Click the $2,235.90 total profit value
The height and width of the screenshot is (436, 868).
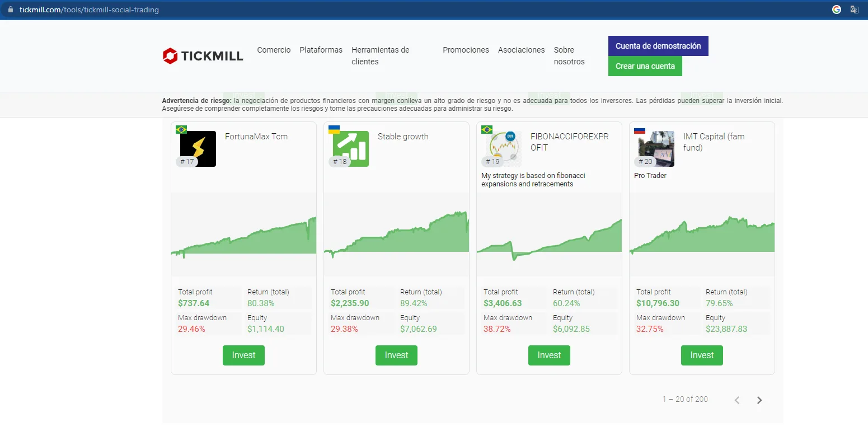pos(350,303)
